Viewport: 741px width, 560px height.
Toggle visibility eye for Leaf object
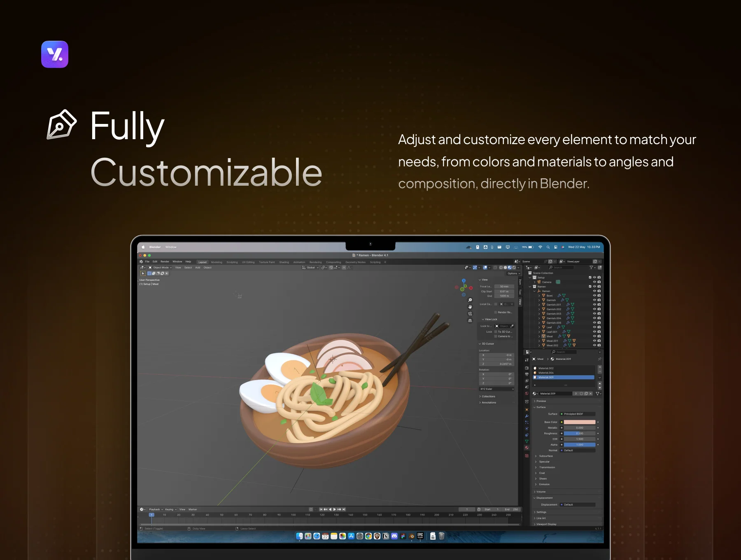[x=594, y=327]
